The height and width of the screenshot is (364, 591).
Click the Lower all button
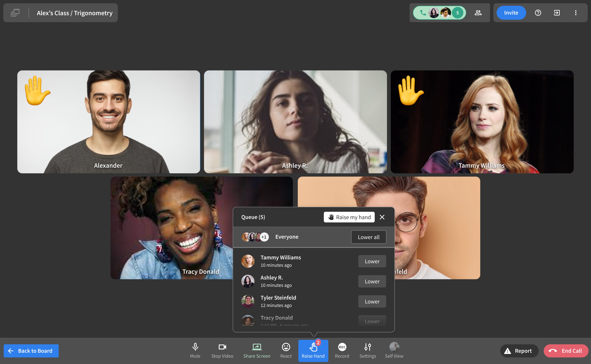369,237
